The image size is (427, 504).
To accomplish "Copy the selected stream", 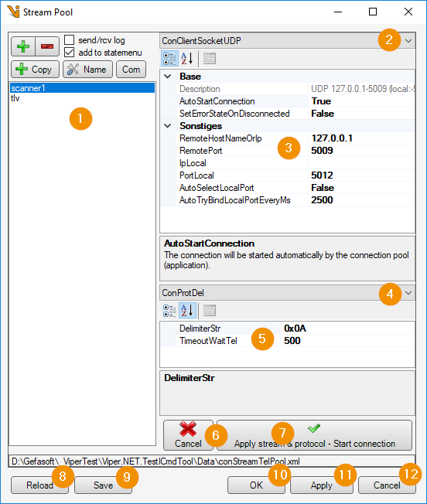I will 35,70.
